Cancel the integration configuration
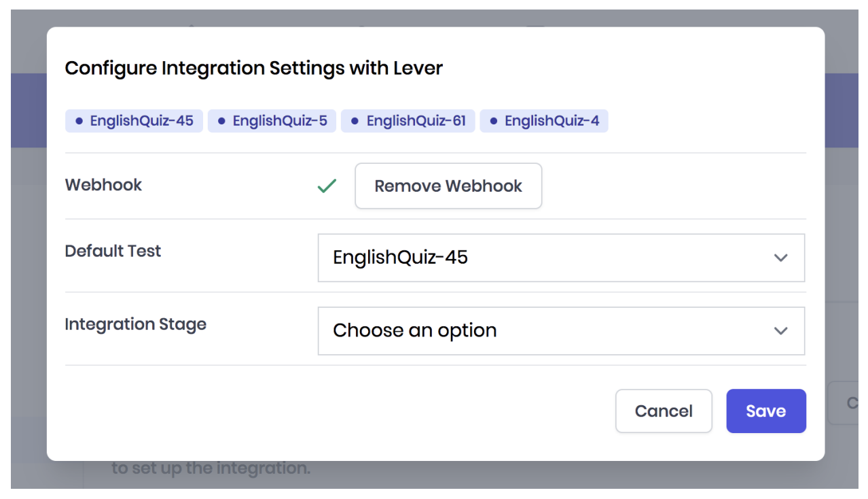This screenshot has height=499, width=868. click(x=664, y=411)
